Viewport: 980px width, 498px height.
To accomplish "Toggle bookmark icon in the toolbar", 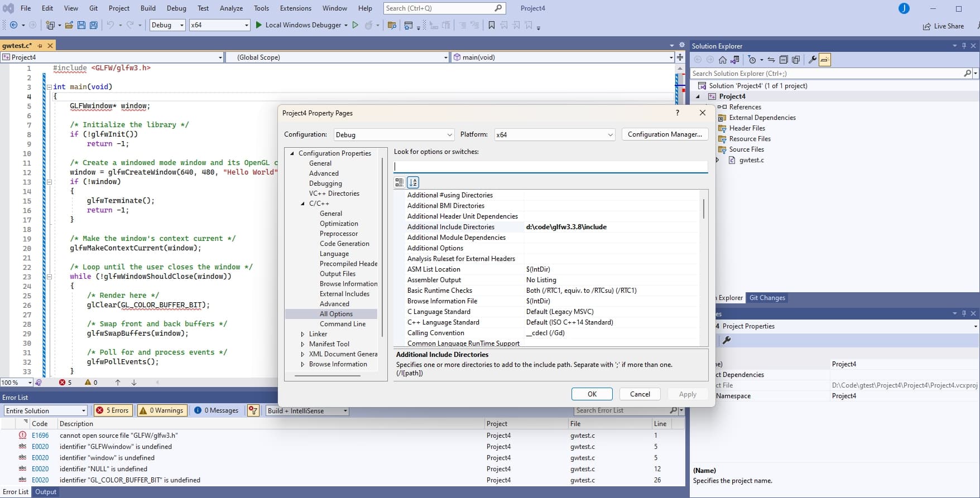I will point(491,25).
